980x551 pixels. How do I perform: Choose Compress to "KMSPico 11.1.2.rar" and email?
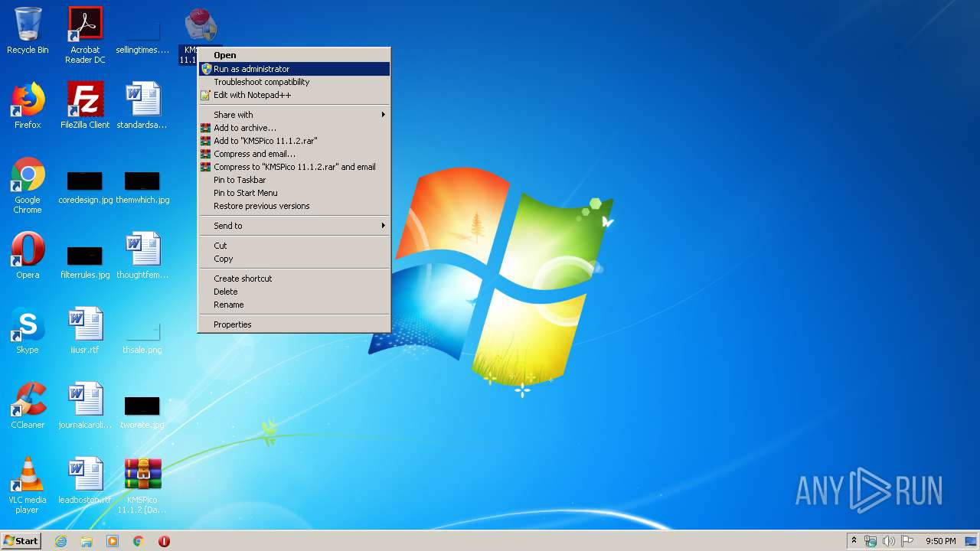tap(294, 167)
